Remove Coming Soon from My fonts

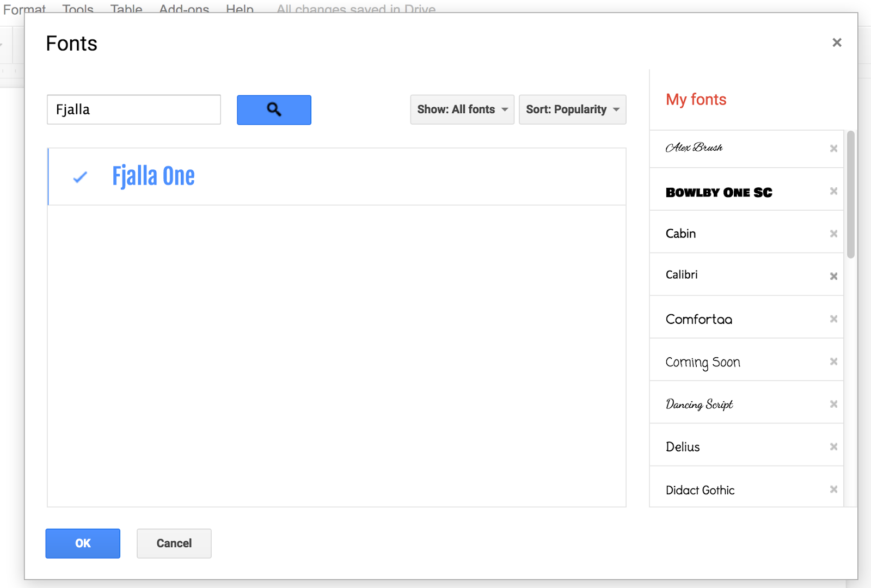[x=833, y=361]
